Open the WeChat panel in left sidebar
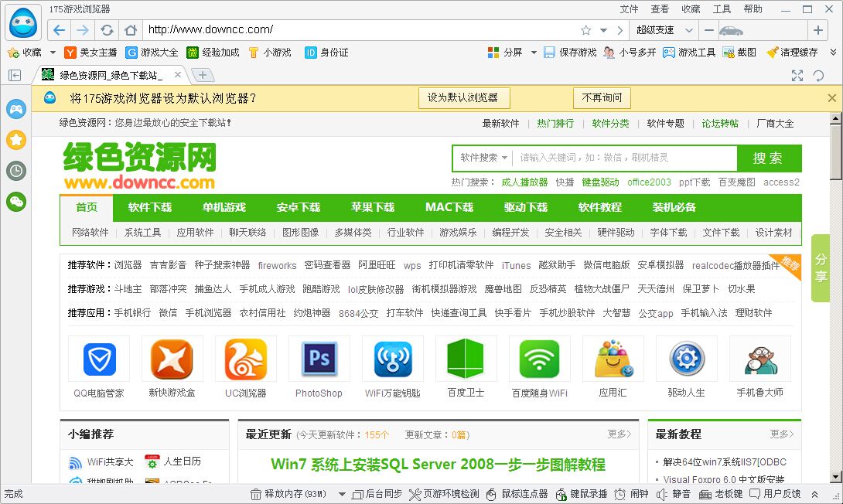The image size is (843, 504). [15, 201]
